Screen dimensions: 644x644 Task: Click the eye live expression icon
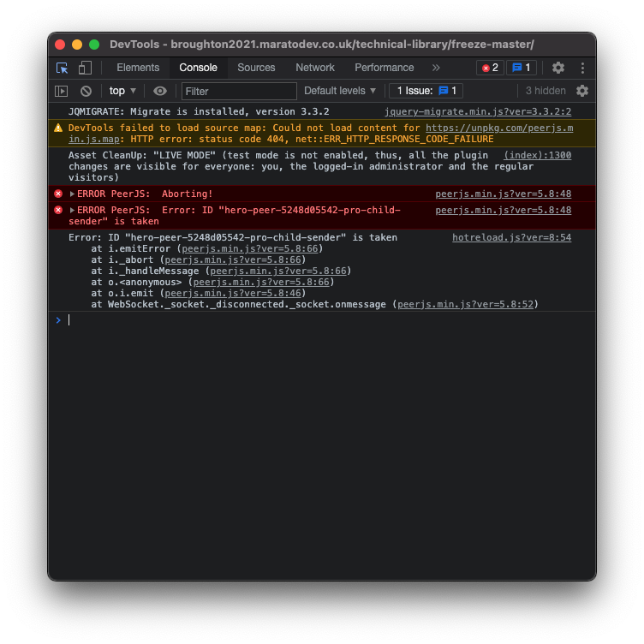coord(160,91)
